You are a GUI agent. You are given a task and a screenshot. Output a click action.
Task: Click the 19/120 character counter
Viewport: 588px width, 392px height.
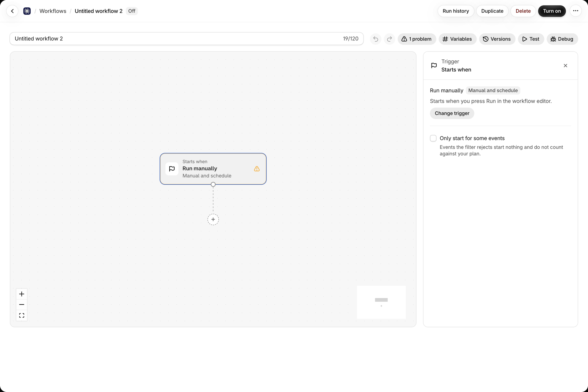point(350,39)
